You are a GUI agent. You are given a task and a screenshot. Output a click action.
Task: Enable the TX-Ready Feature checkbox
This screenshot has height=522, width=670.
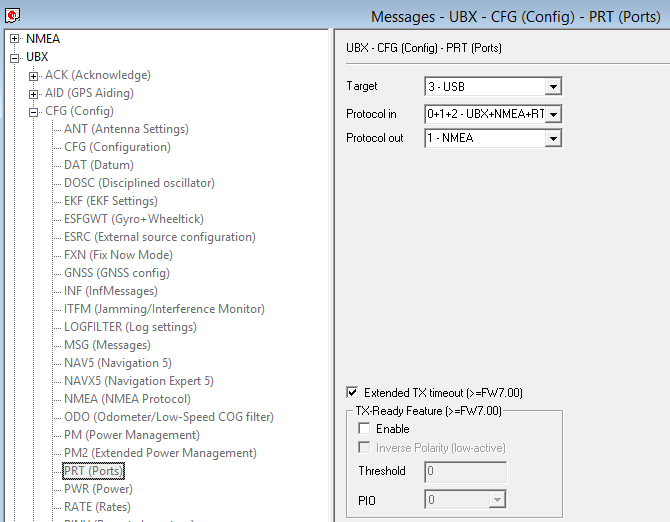[x=364, y=429]
